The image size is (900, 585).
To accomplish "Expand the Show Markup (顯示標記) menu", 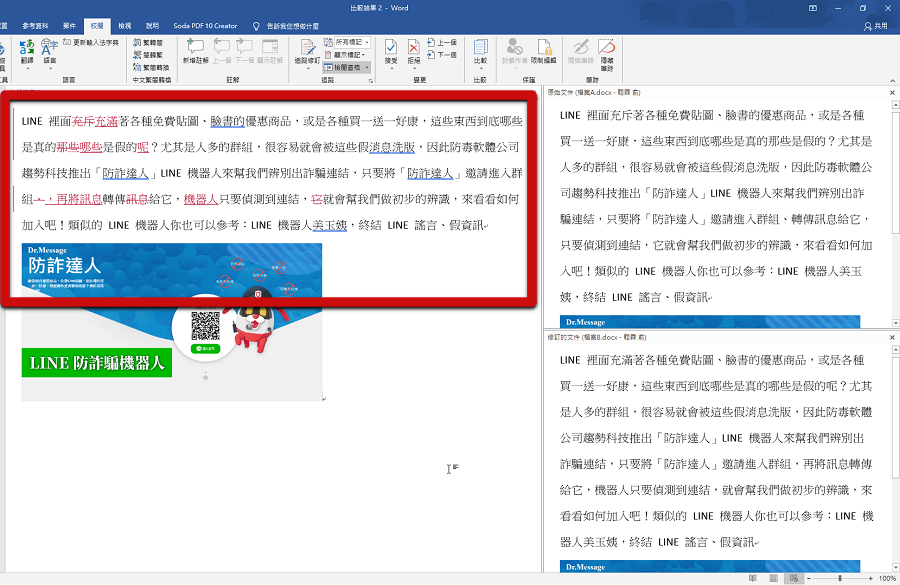I will pos(345,55).
